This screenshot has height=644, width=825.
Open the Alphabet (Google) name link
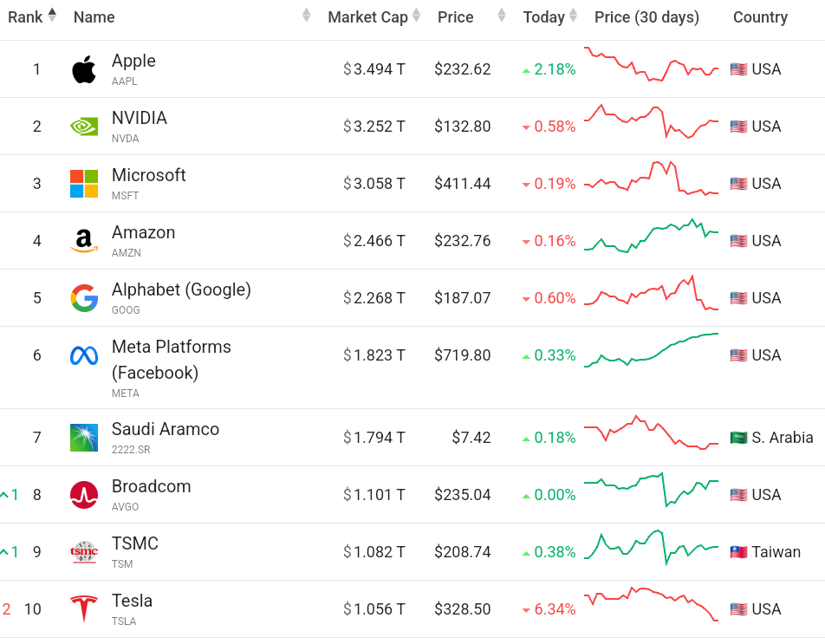pos(181,289)
